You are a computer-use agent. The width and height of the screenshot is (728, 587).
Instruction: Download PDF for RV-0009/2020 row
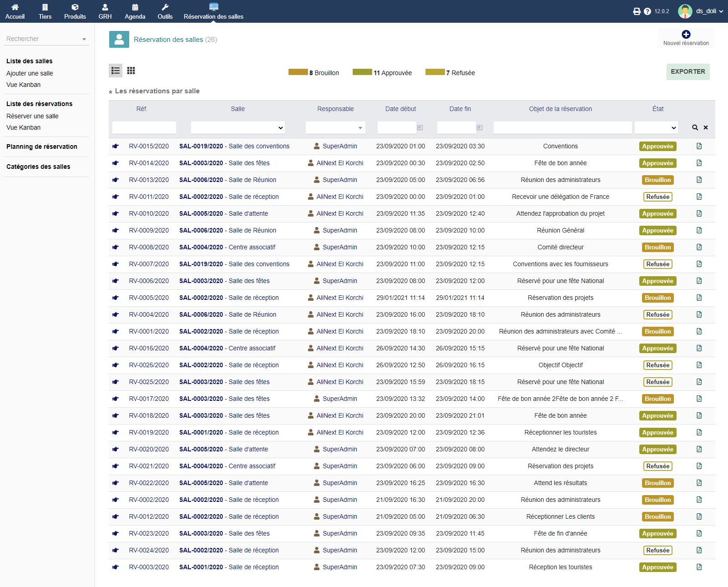699,230
